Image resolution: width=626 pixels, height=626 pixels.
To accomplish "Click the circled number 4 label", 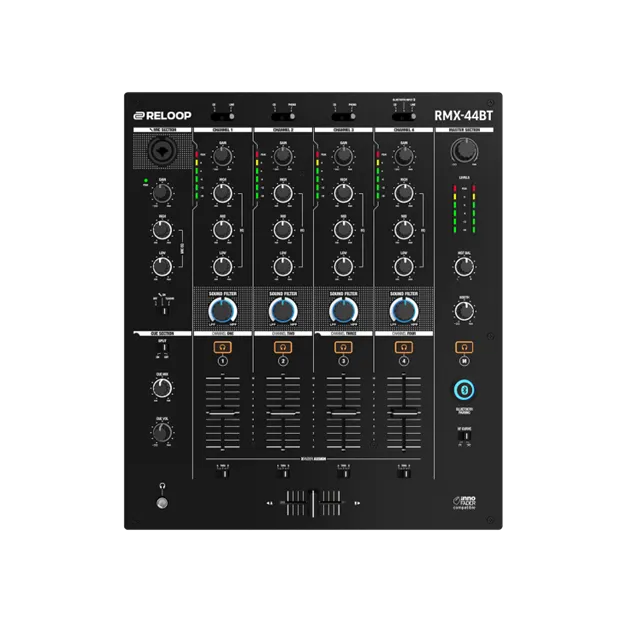I will click(404, 361).
